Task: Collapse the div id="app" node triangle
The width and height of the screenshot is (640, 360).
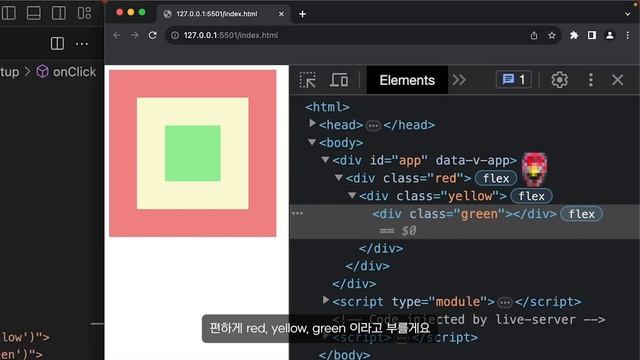Action: click(325, 159)
